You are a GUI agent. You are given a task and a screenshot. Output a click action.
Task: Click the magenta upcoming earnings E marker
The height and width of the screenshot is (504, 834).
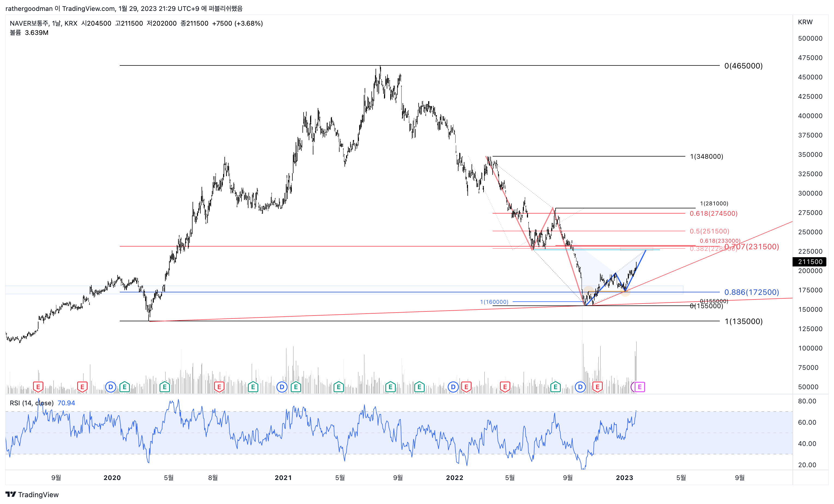pos(639,386)
